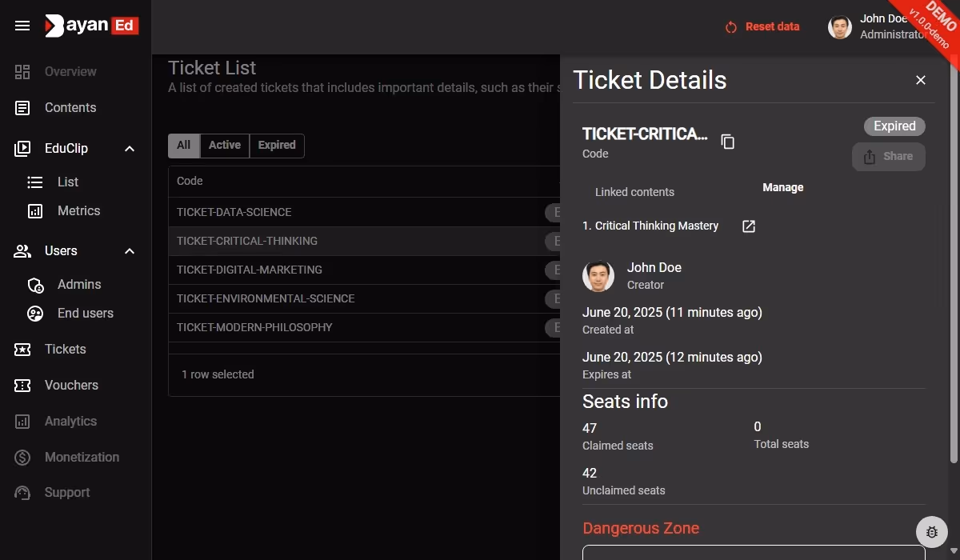
Task: Open Metrics under EduClip
Action: tap(78, 210)
